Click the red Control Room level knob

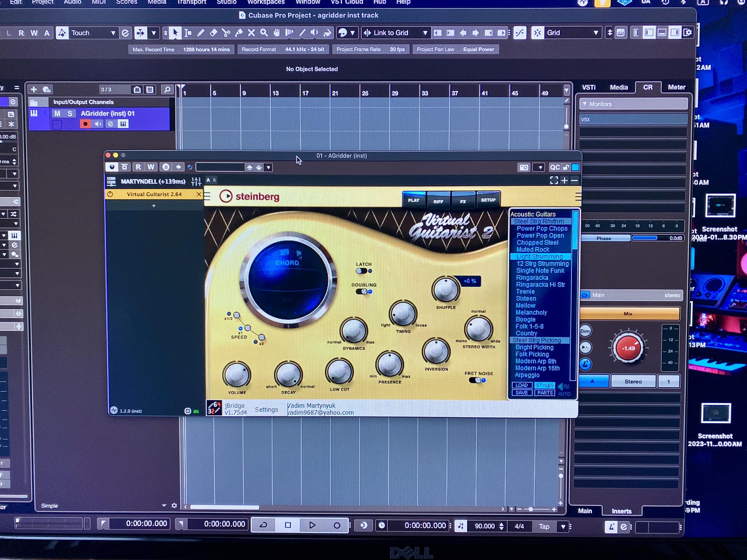(x=628, y=348)
